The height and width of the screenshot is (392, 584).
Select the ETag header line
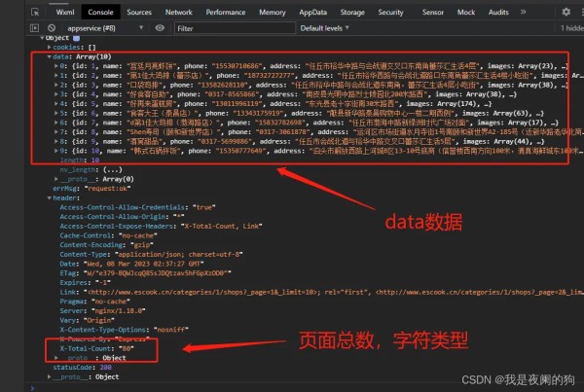point(146,273)
